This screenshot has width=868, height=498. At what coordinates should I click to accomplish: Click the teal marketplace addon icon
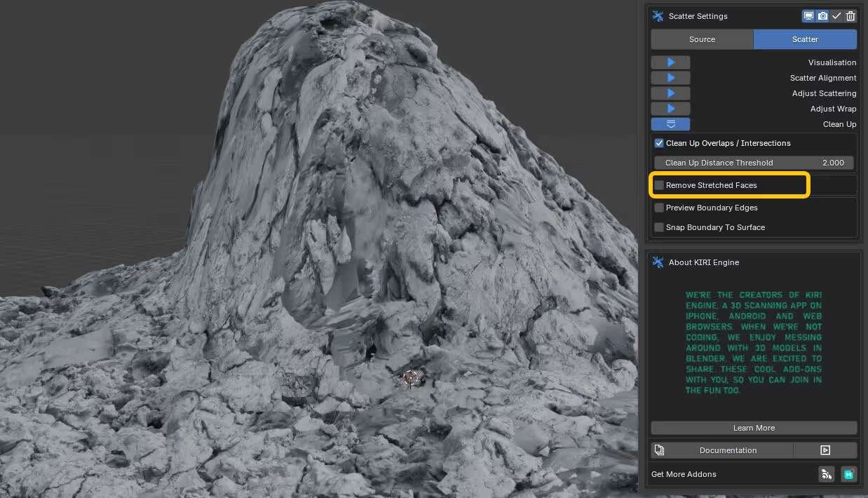click(x=849, y=474)
